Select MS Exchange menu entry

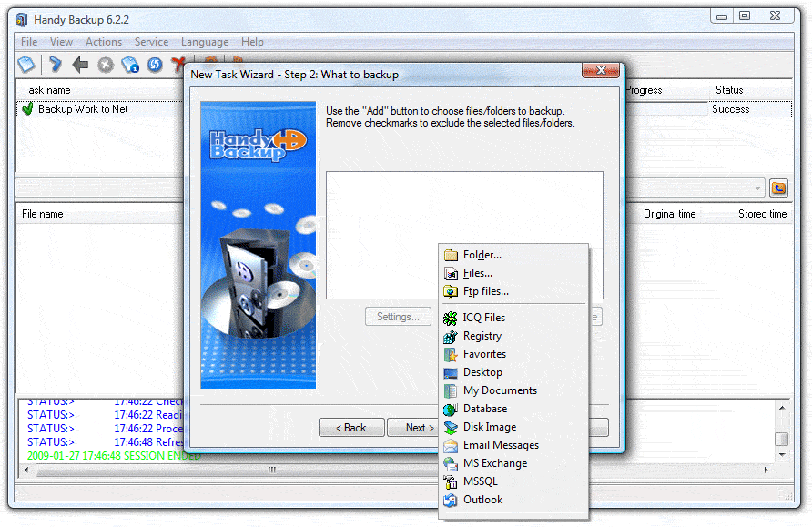pyautogui.click(x=513, y=463)
